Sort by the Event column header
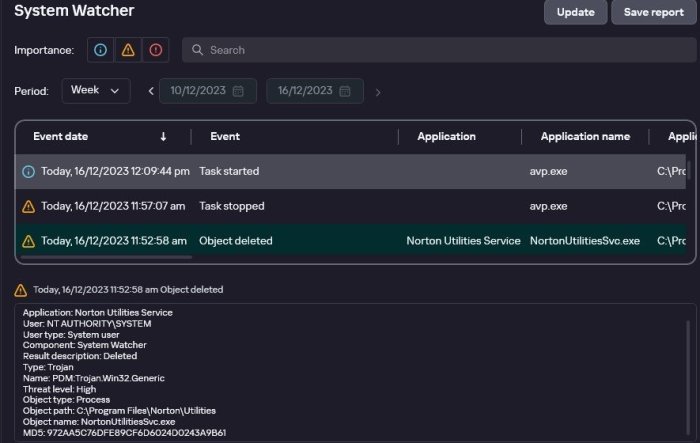The width and height of the screenshot is (700, 443). [x=225, y=137]
